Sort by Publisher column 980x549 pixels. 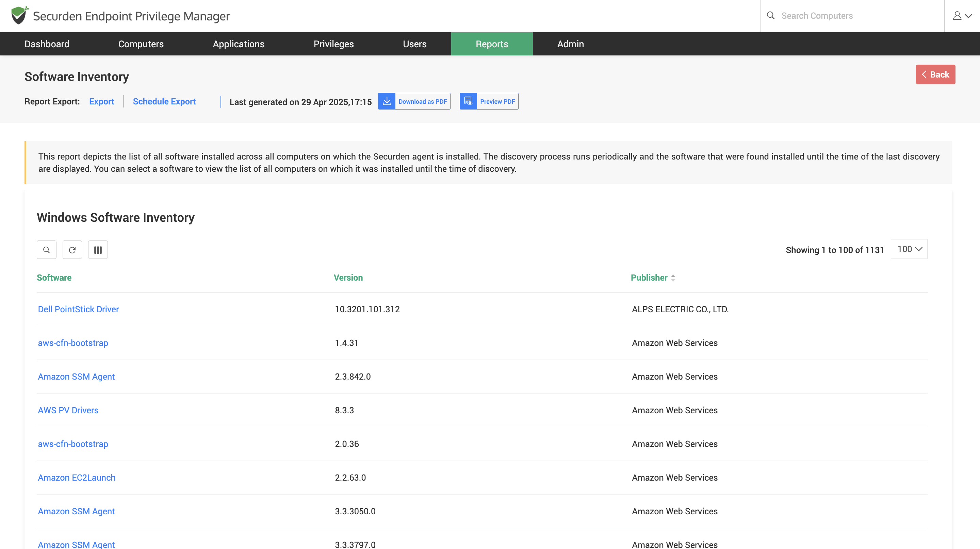click(653, 278)
